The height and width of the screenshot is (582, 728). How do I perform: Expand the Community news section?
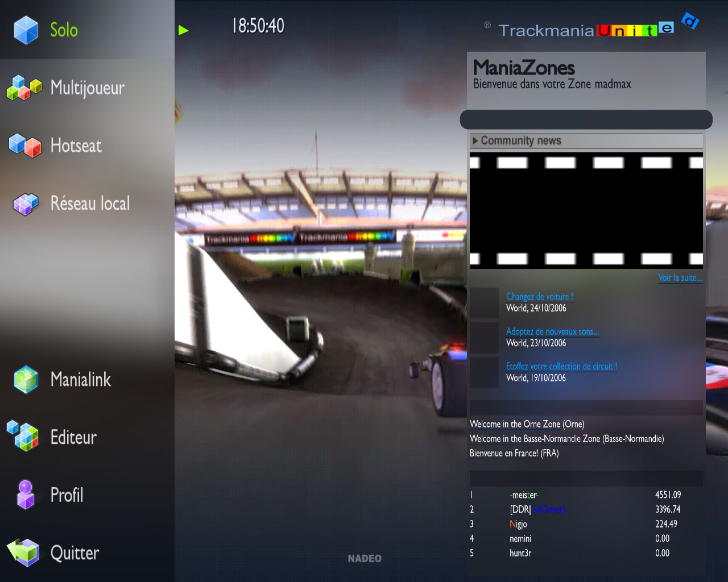coord(586,140)
